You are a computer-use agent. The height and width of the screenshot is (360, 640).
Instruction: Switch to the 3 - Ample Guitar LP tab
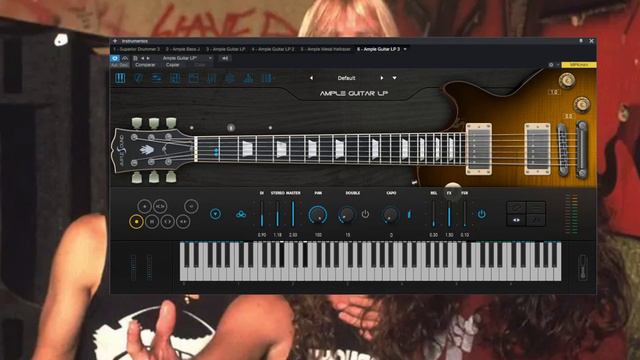226,49
